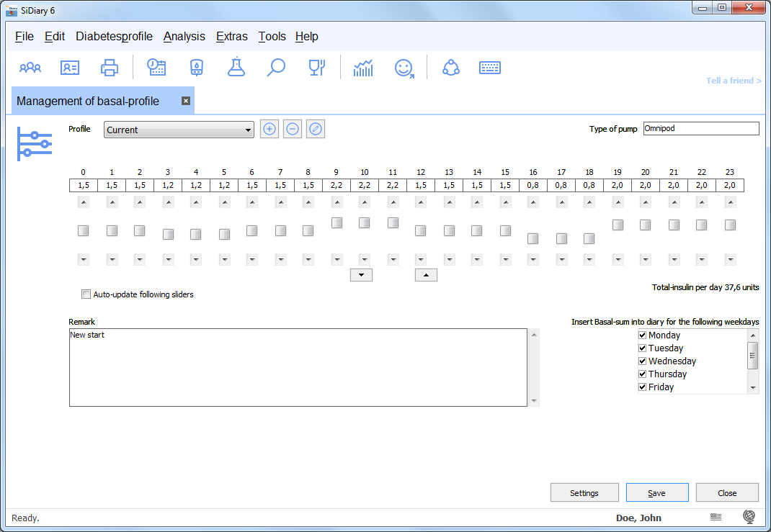The image size is (771, 532).
Task: Open the Diabetesprofile menu
Action: click(x=114, y=36)
